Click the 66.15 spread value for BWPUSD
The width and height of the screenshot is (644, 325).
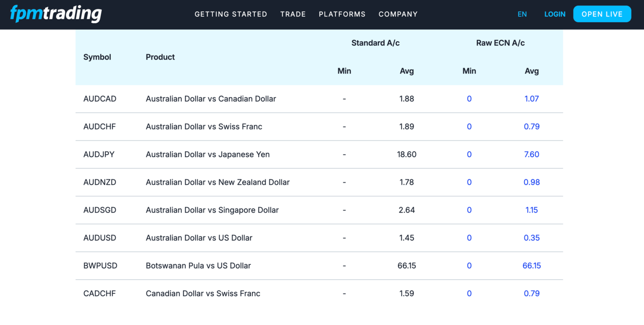[x=532, y=266]
